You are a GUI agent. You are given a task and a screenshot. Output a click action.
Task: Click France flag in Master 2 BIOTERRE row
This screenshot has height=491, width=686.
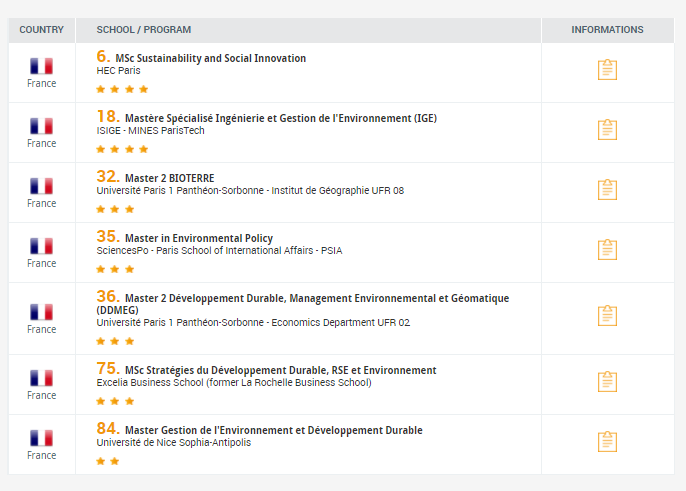42,186
